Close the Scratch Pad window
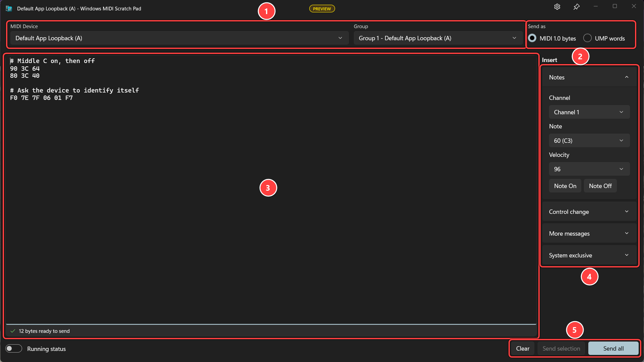This screenshot has height=362, width=644. coord(634,6)
